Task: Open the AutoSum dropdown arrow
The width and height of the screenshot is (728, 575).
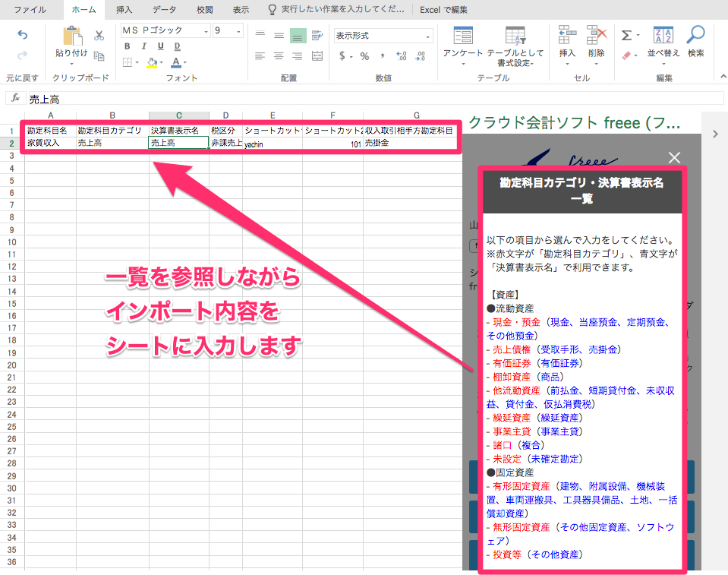Action: (x=638, y=35)
